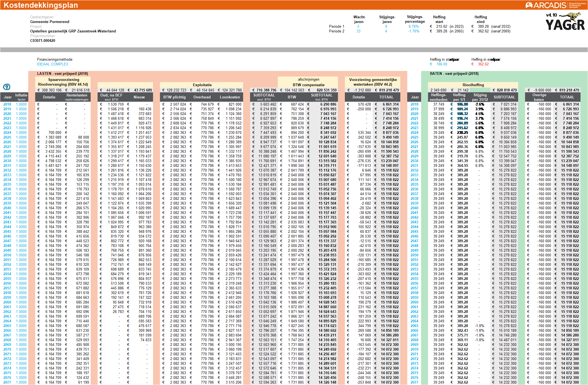588x385 pixels.
Task: Click Spaarvoorziening total 308 303 106
Action: tap(52, 90)
